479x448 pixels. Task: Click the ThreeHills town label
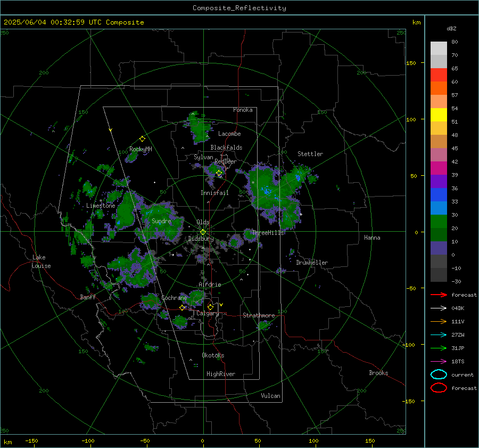click(x=268, y=233)
